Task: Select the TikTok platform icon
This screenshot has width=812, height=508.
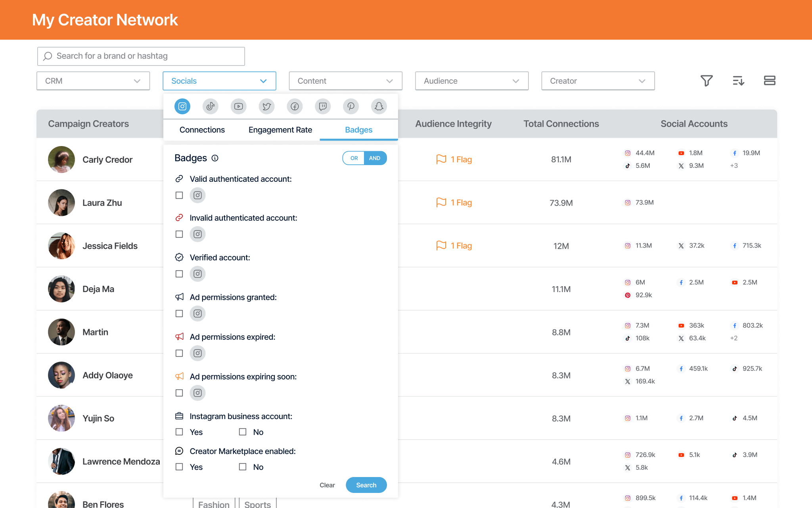Action: click(211, 106)
